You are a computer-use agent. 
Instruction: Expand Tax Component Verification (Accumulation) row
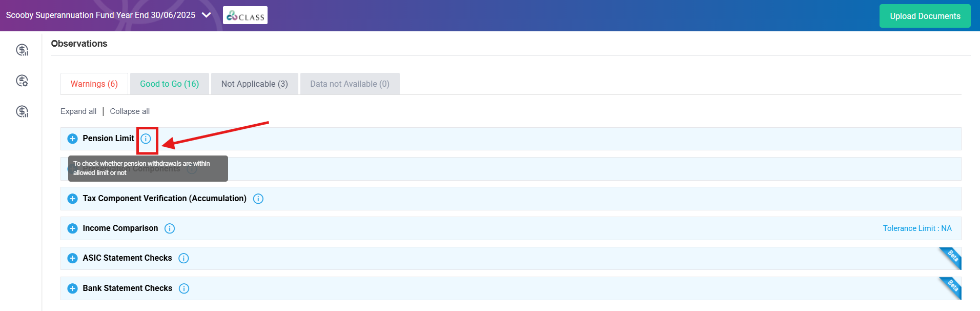click(x=73, y=199)
